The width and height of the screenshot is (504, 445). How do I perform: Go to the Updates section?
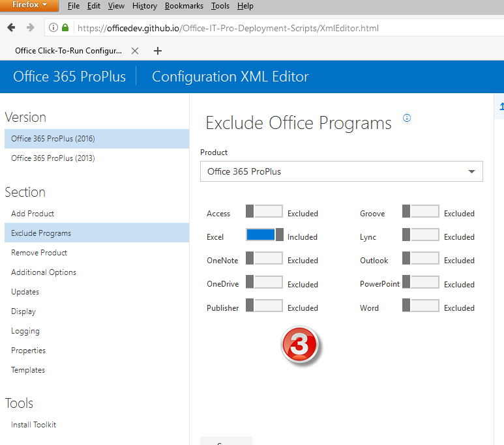coord(96,292)
